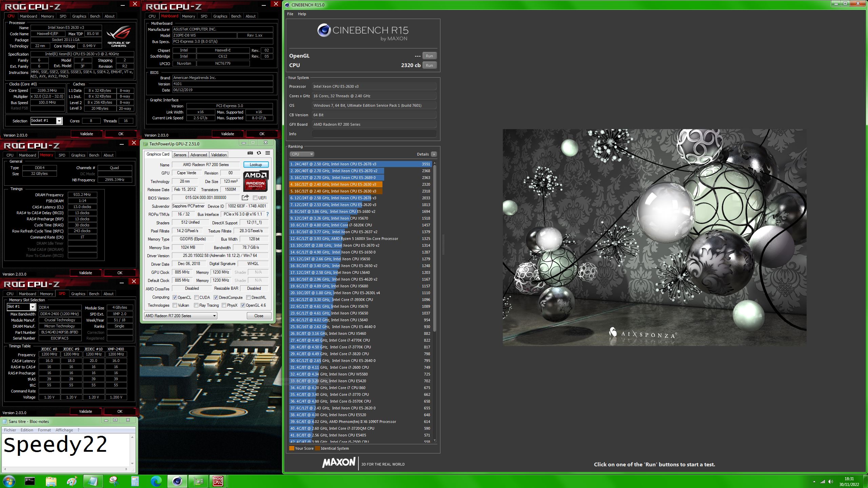Open the Validation tab in GPU-Z
This screenshot has height=488, width=868.
tap(219, 155)
